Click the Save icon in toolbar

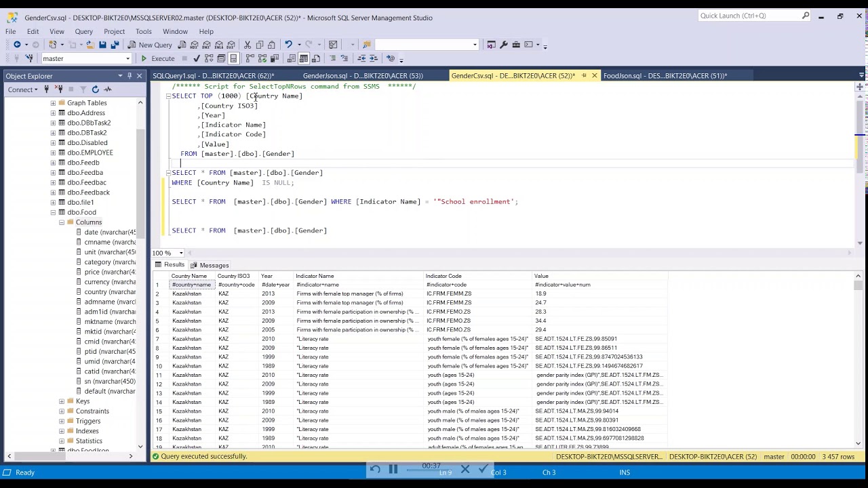[x=102, y=45]
